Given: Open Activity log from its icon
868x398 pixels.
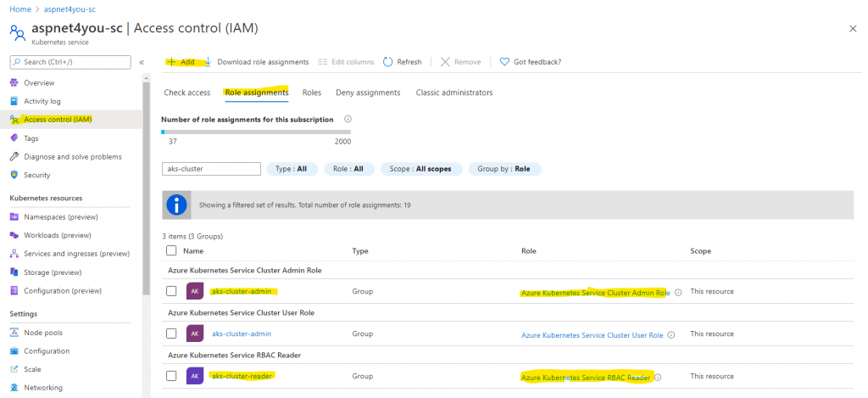Looking at the screenshot, I should click(x=14, y=101).
